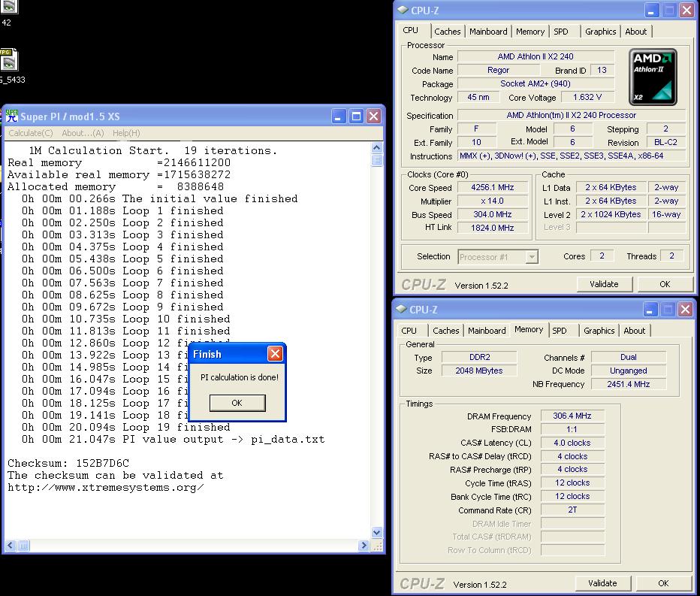Close the Finish dialog with X
Image resolution: width=700 pixels, height=596 pixels.
pos(275,354)
